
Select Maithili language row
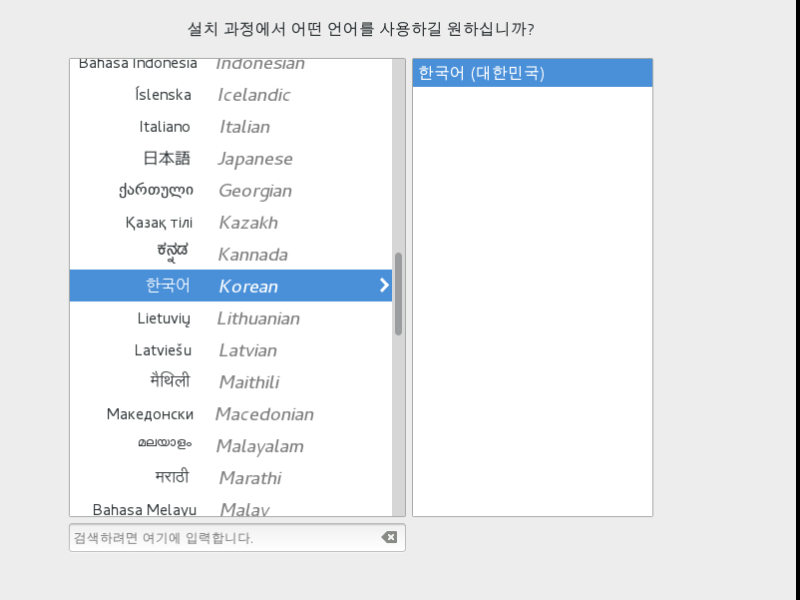pyautogui.click(x=231, y=382)
